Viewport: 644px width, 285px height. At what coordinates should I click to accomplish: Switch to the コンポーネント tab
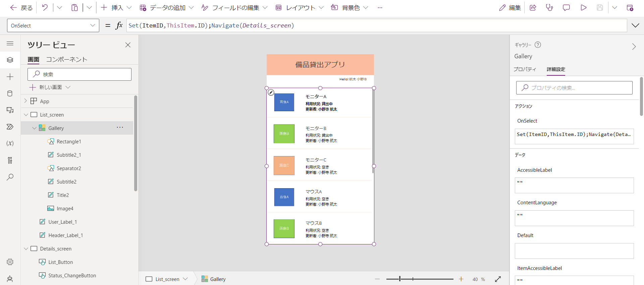[66, 59]
